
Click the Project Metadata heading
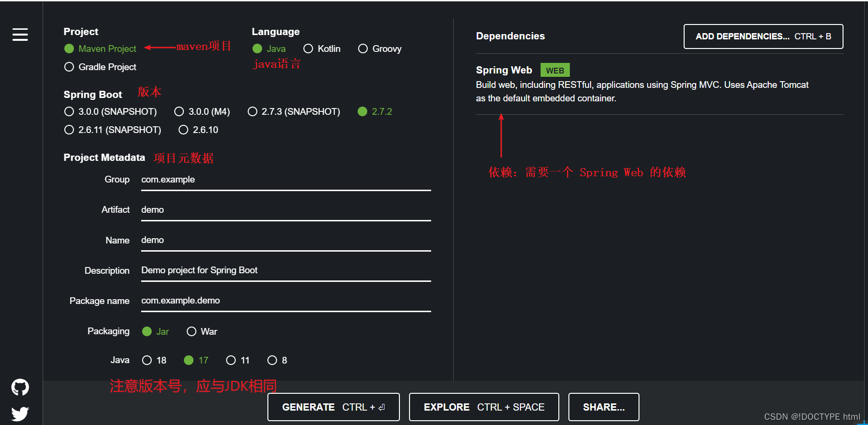tap(104, 158)
